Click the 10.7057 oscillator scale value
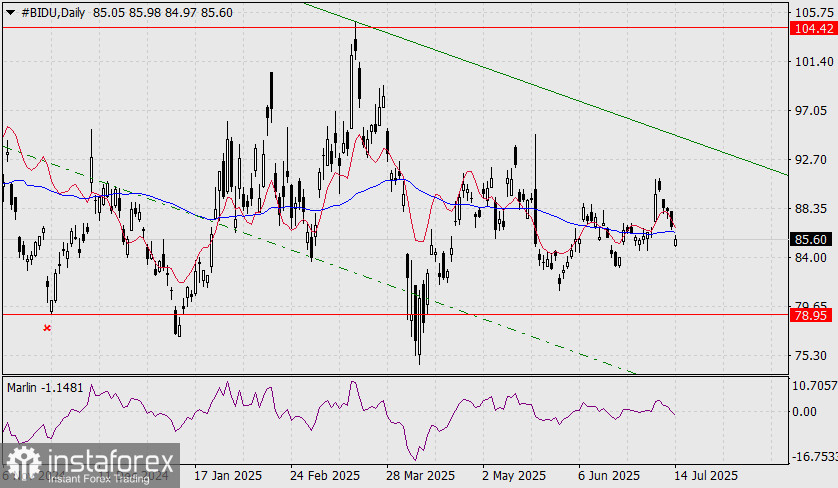Viewport: 838px width, 488px height. click(x=814, y=385)
